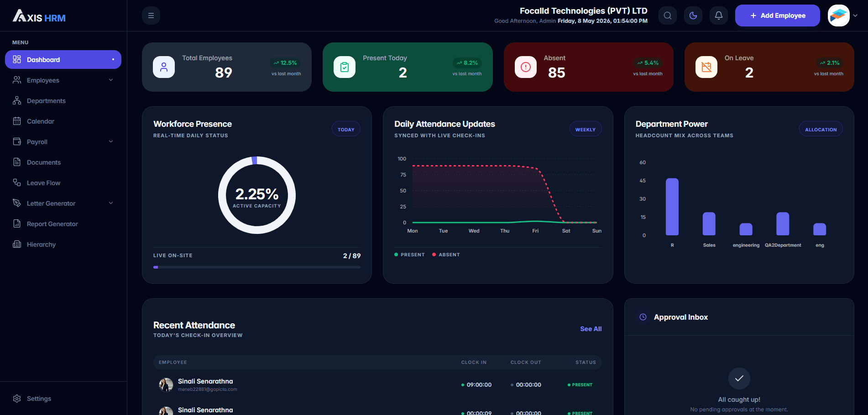Open the Dashboard menu item
This screenshot has width=868, height=415.
click(63, 60)
